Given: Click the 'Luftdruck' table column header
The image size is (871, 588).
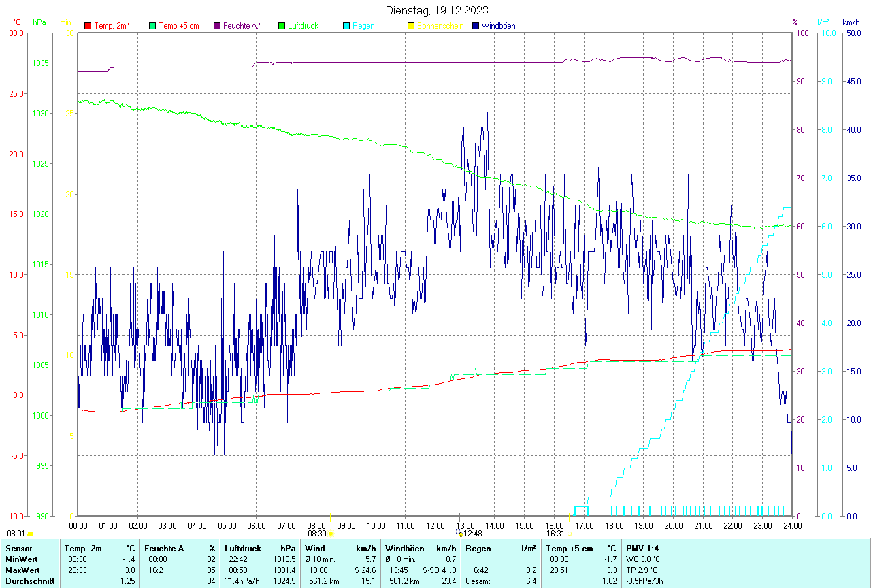Looking at the screenshot, I should (242, 548).
